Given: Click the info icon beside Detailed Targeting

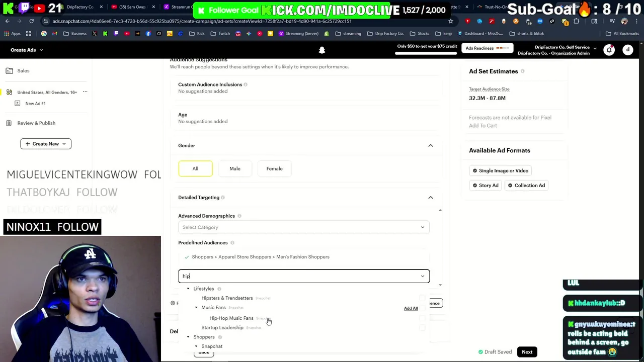Looking at the screenshot, I should coord(223,198).
